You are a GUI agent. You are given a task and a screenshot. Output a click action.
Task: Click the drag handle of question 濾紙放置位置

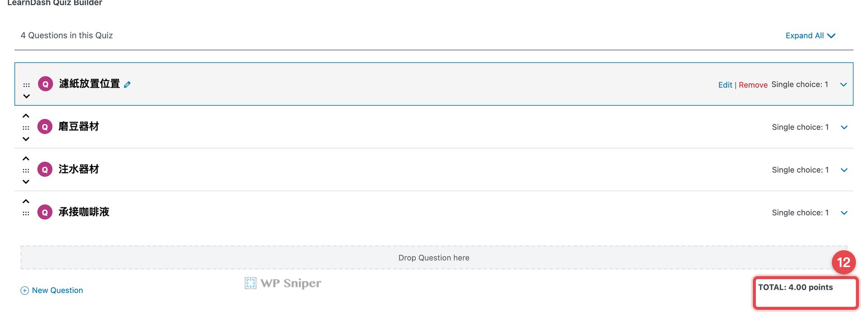pyautogui.click(x=27, y=85)
